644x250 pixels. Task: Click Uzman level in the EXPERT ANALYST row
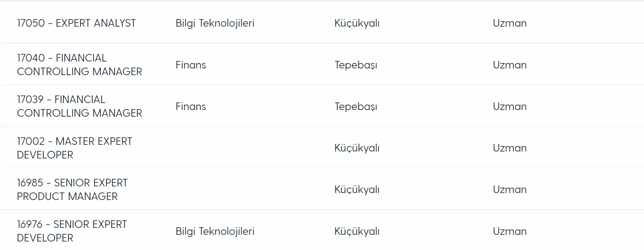pos(510,23)
